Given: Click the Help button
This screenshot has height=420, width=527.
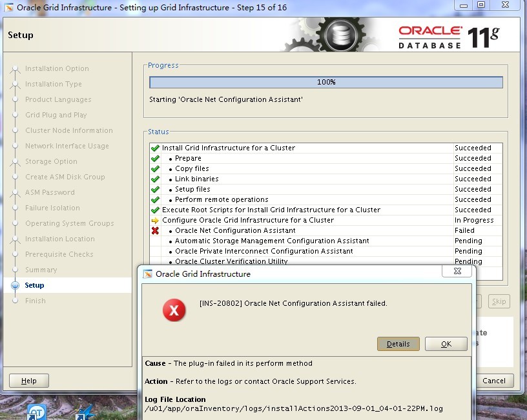Looking at the screenshot, I should click(29, 381).
